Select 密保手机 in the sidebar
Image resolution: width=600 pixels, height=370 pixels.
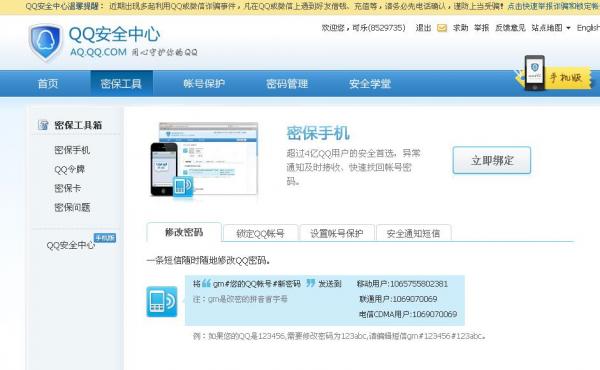72,150
